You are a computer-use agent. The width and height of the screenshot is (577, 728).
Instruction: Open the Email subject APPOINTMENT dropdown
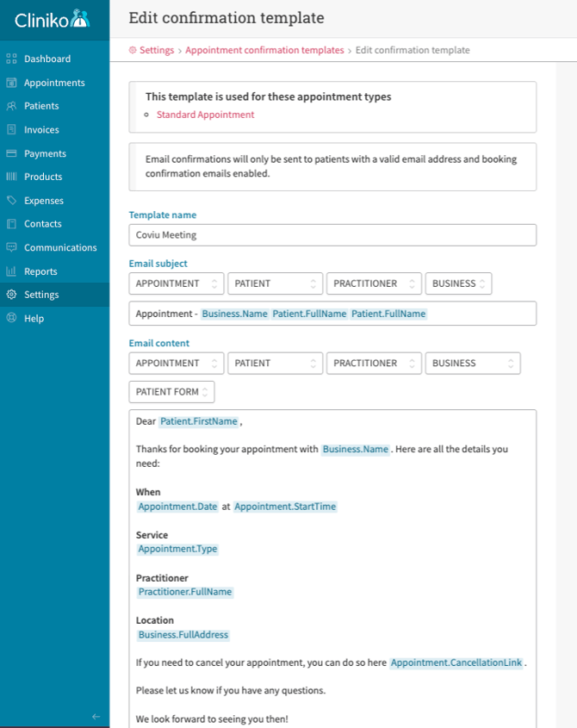176,283
